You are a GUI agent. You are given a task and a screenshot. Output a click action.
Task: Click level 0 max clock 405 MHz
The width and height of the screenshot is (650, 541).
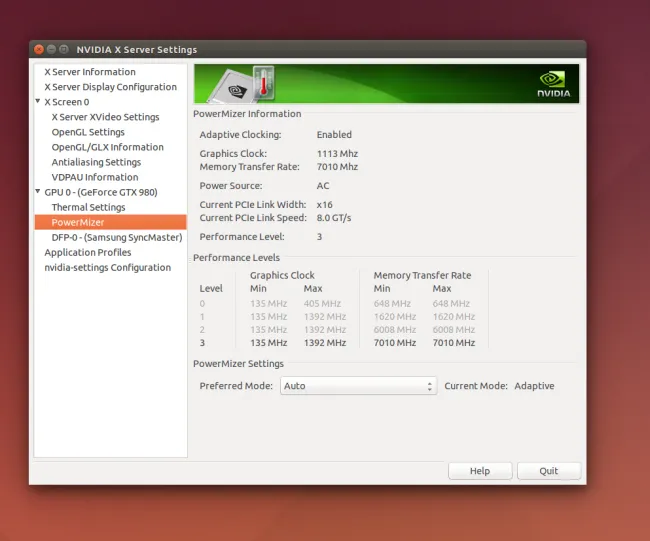[x=322, y=303]
